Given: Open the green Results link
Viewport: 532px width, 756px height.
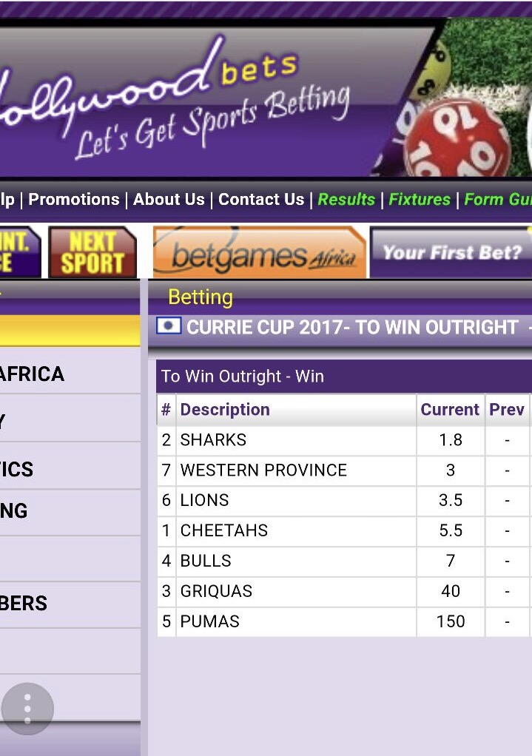Looking at the screenshot, I should point(346,199).
